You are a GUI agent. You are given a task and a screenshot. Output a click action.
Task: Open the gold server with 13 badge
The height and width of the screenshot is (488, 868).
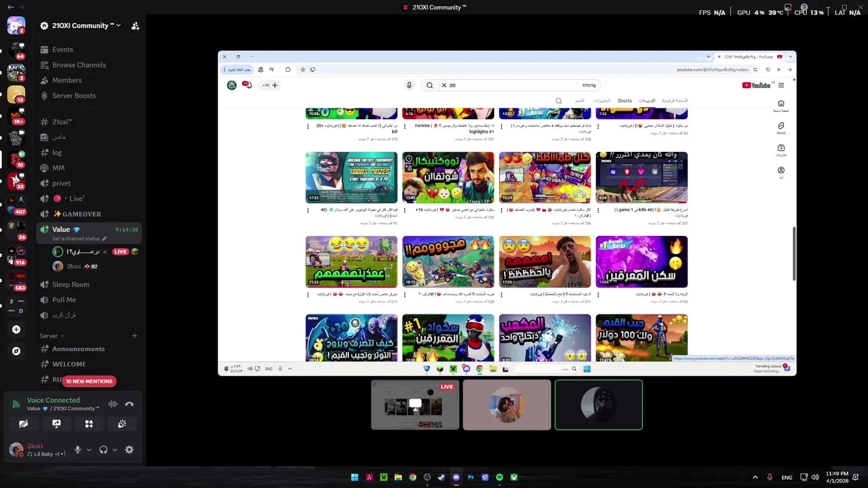(16, 94)
